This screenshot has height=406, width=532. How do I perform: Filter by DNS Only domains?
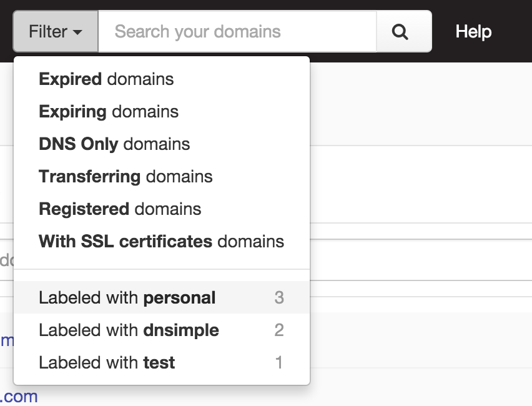coord(114,144)
